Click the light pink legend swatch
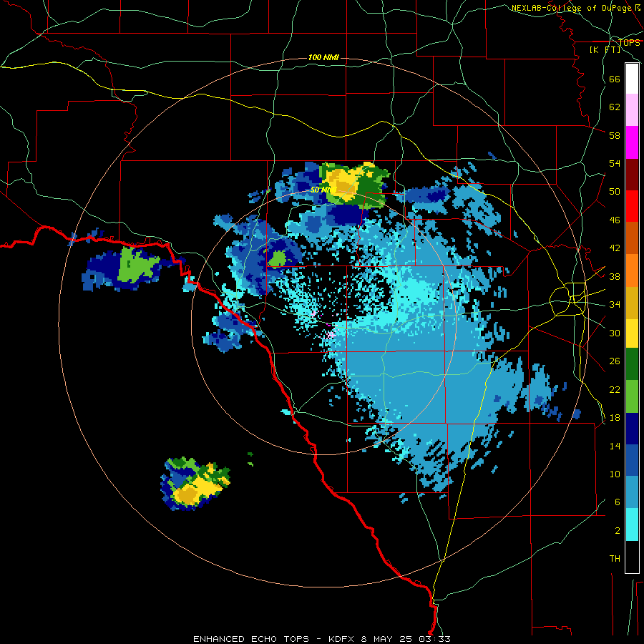Viewport: 644px width, 644px height. 632,109
